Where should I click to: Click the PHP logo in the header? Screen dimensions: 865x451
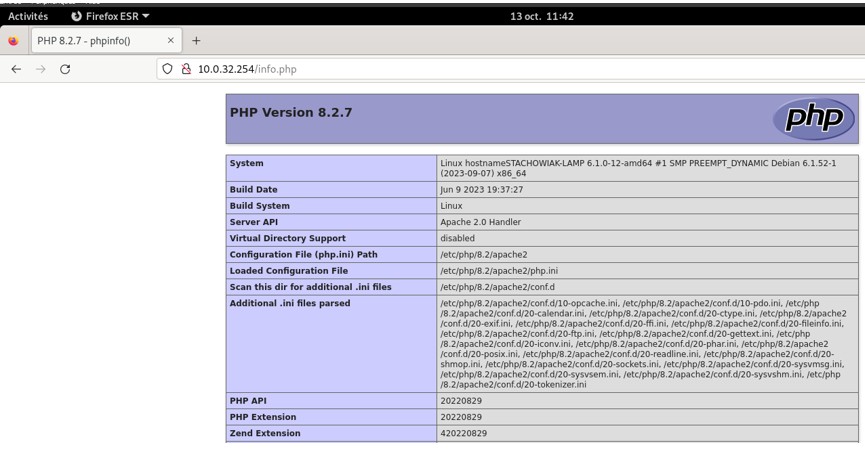pos(813,119)
